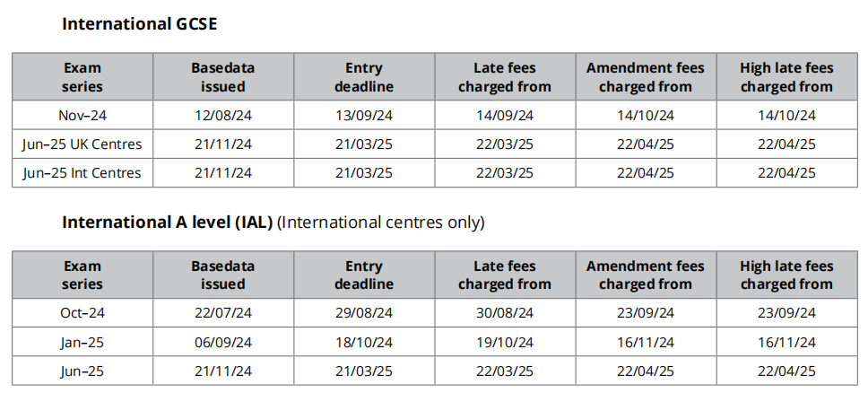Image resolution: width=868 pixels, height=393 pixels.
Task: Click Nov–24 late fees date 14/09/24
Action: point(505,115)
